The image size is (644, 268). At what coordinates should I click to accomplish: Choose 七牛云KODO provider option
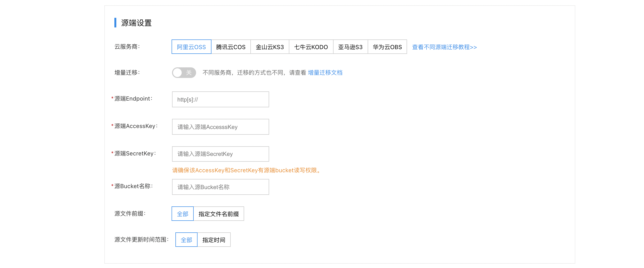click(x=311, y=47)
